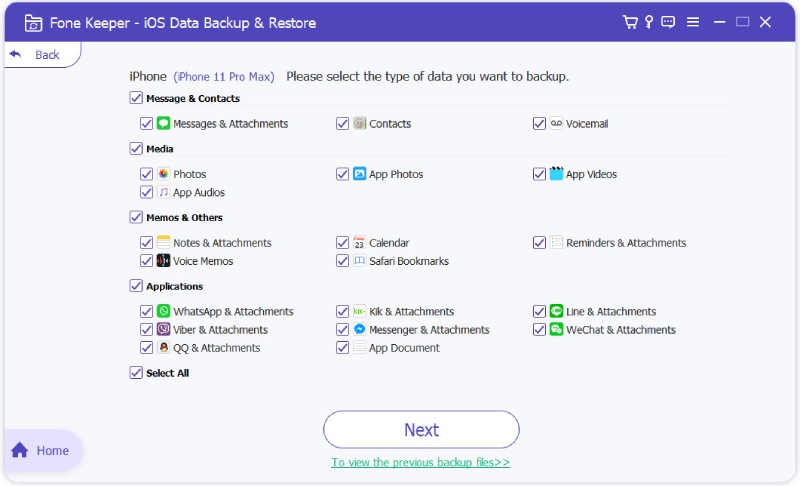The image size is (800, 486).
Task: Uncheck Reminders & Attachments checkbox
Action: [x=539, y=242]
